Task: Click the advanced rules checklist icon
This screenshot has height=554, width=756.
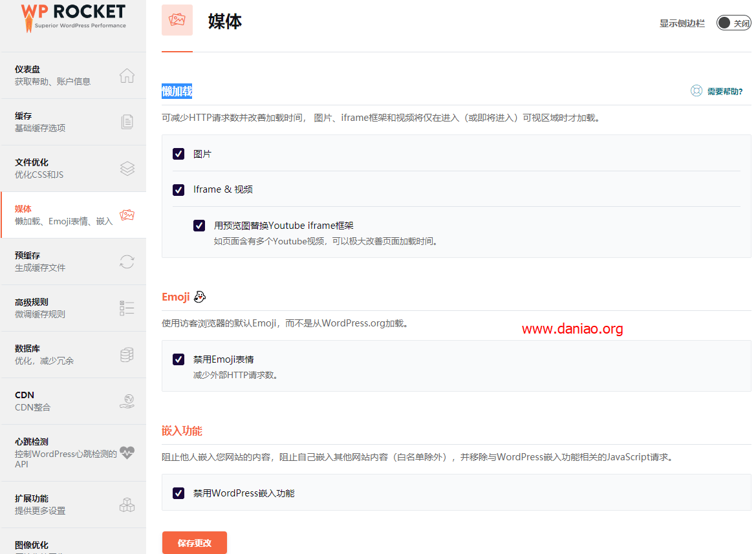Action: 127,308
